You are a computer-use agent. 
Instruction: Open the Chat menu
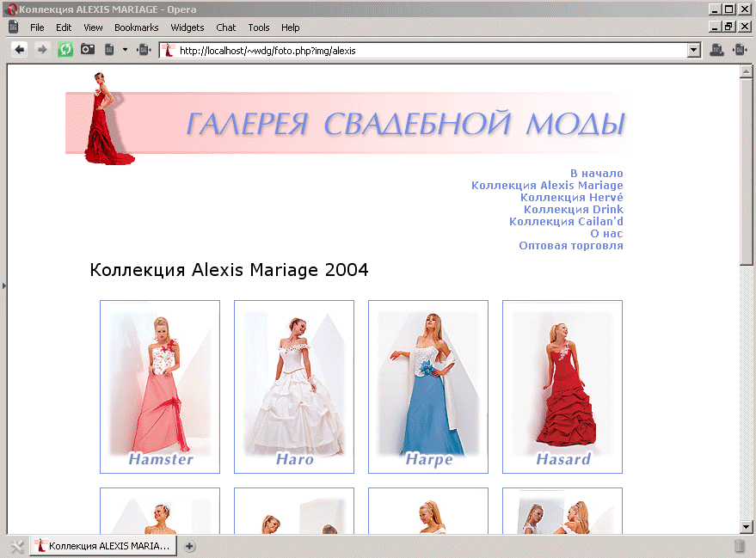(225, 28)
